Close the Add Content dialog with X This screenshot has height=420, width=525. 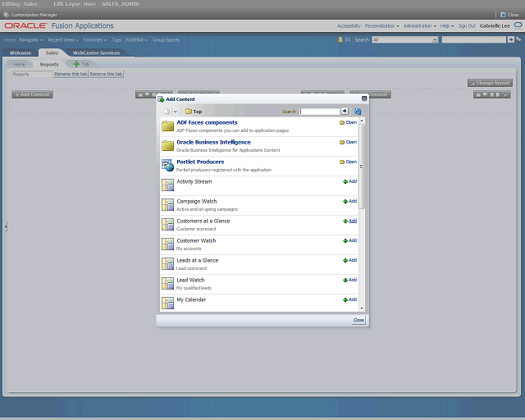pos(364,98)
